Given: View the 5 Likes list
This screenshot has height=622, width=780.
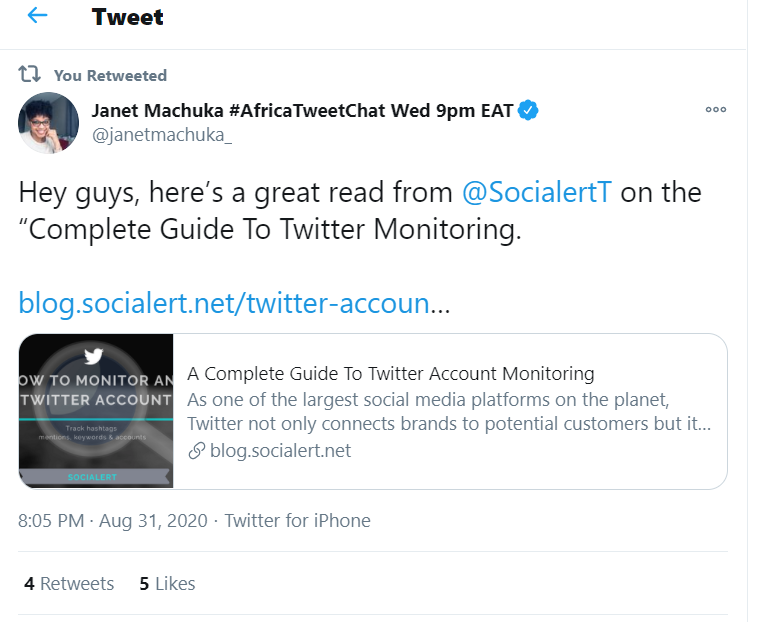Looking at the screenshot, I should pyautogui.click(x=167, y=584).
